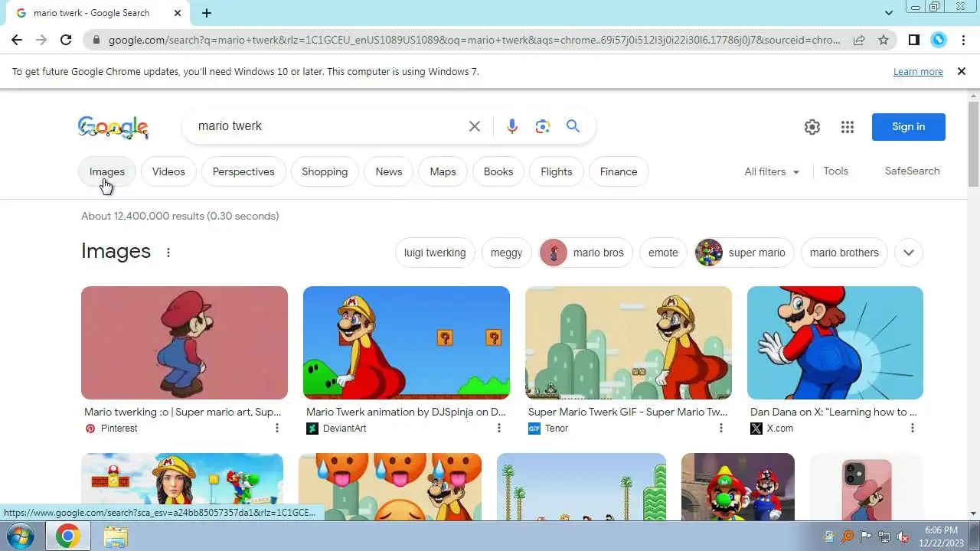Click the Google logo
The height and width of the screenshot is (551, 980).
click(113, 127)
